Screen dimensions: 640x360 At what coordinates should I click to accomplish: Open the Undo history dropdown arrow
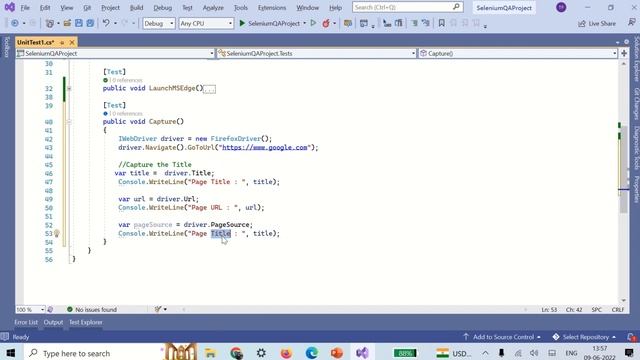(115, 23)
